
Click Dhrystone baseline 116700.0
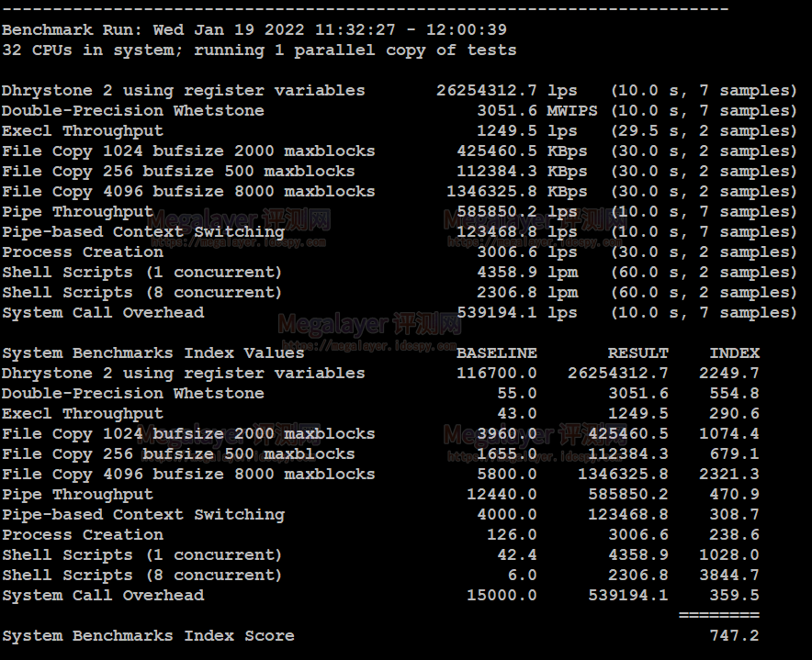click(x=497, y=374)
